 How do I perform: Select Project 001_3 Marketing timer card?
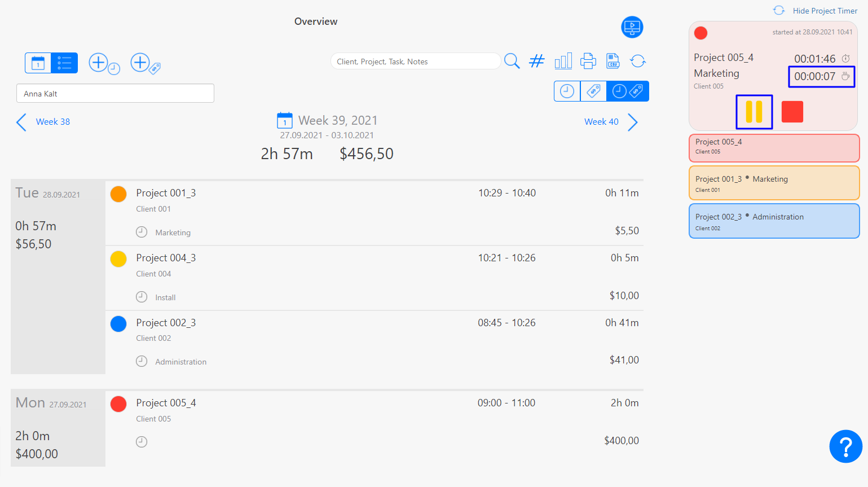(774, 183)
